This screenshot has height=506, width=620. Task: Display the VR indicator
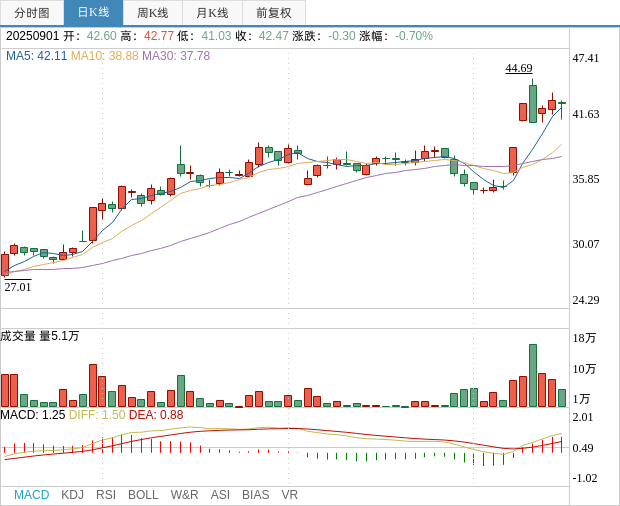click(x=290, y=495)
